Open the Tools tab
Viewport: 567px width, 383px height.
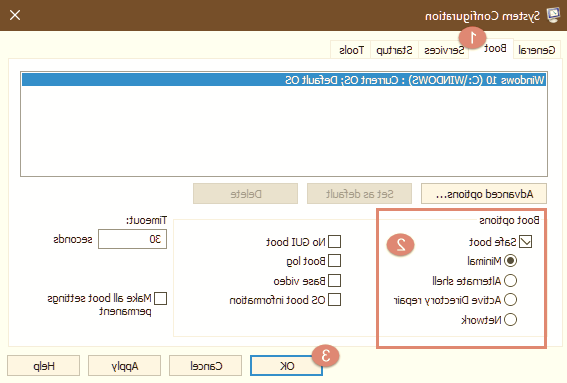tap(351, 50)
